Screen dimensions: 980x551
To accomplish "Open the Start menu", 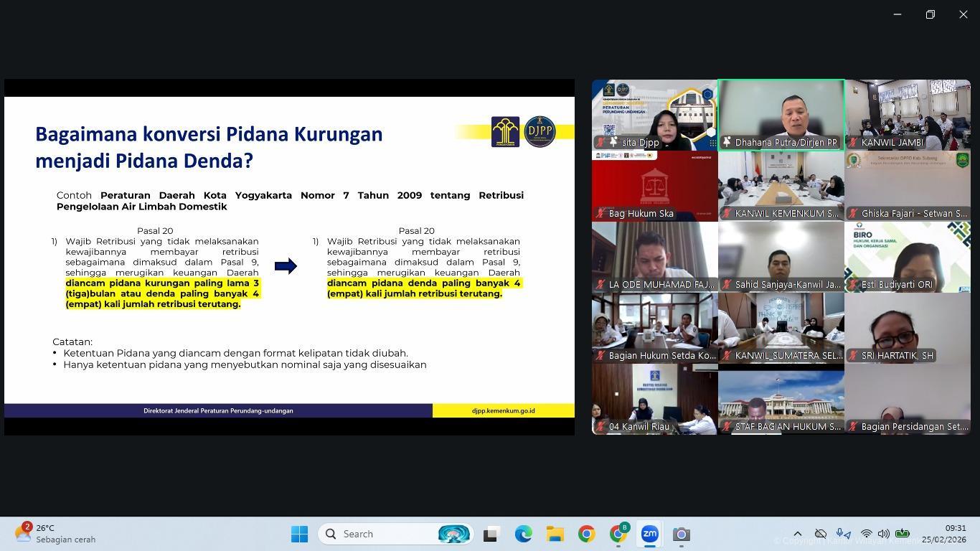I will [x=299, y=534].
